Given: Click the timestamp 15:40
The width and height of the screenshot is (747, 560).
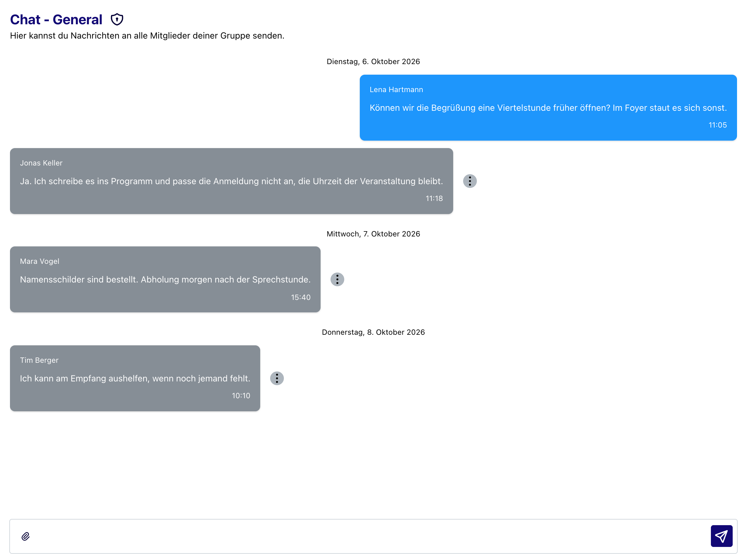Looking at the screenshot, I should coord(301,297).
